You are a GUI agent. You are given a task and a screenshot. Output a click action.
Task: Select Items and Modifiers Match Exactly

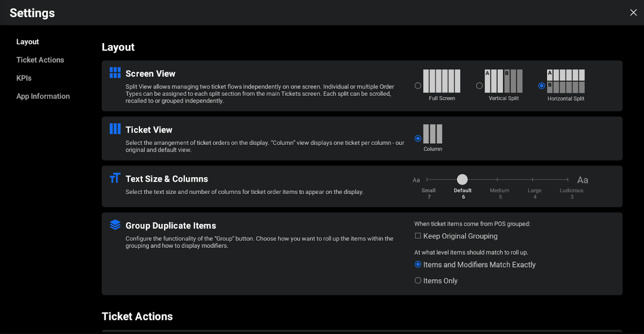[x=418, y=264]
